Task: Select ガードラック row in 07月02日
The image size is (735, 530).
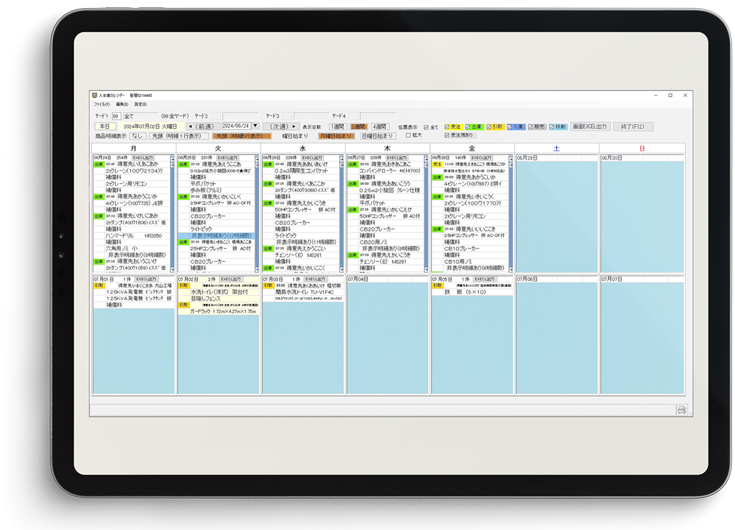Action: 218,311
